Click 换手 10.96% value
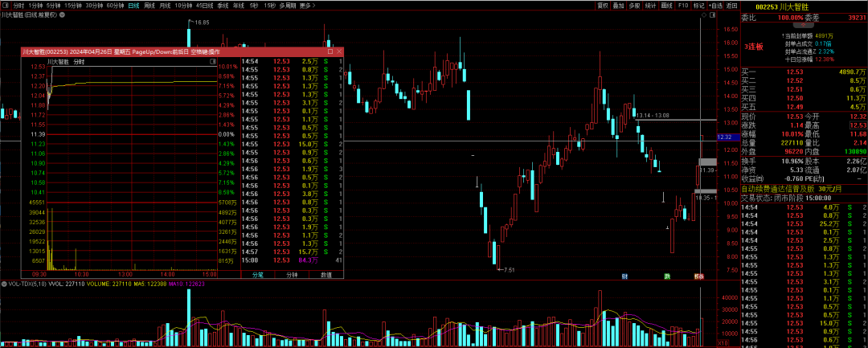Screen dimensions: 868x348 click(x=792, y=161)
